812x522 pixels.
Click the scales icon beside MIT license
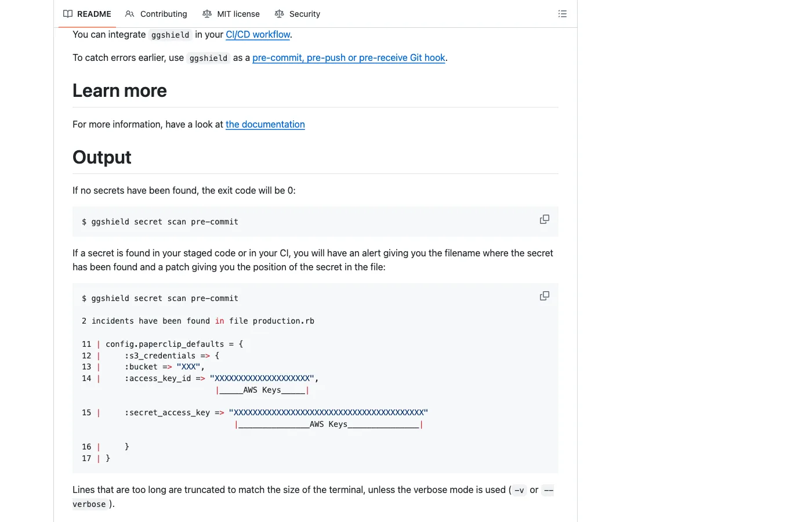pyautogui.click(x=207, y=13)
